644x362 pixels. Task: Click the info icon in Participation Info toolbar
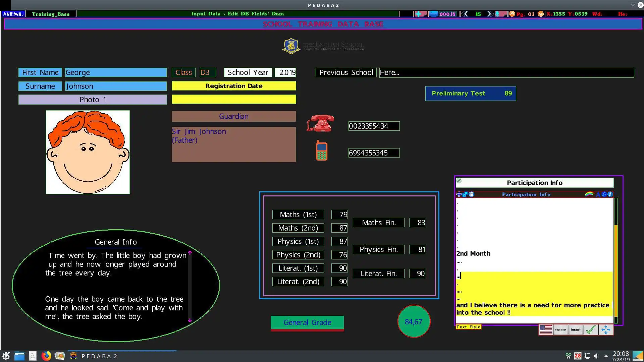pos(610,194)
